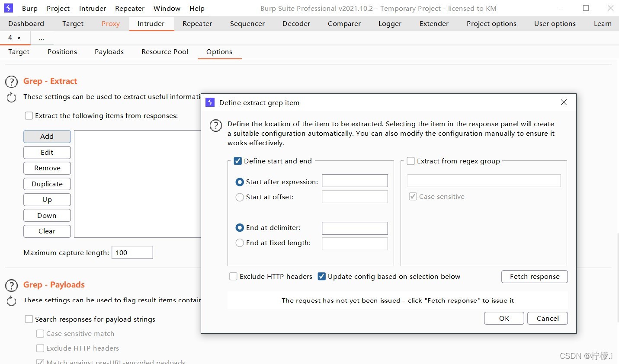This screenshot has width=619, height=364.
Task: Toggle Exclude HTTP headers in dialog
Action: click(233, 277)
